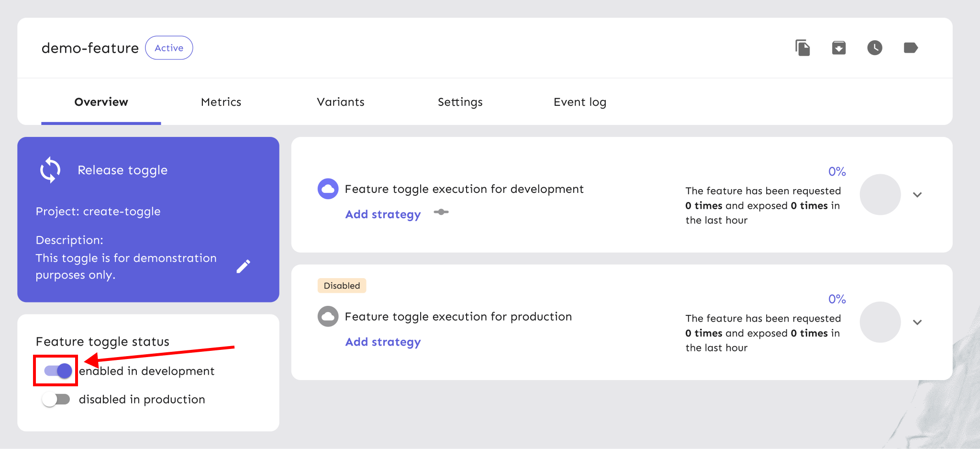Expand the production environment execution panel
Viewport: 980px width, 449px height.
pyautogui.click(x=917, y=322)
